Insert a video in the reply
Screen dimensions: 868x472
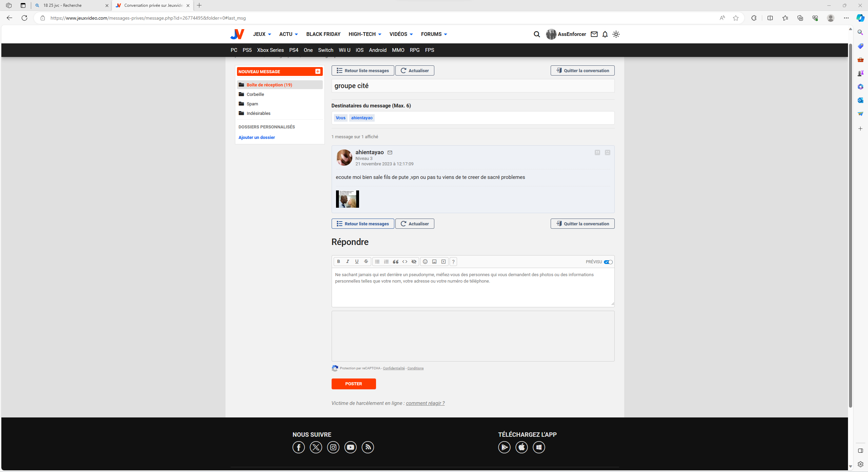(443, 262)
